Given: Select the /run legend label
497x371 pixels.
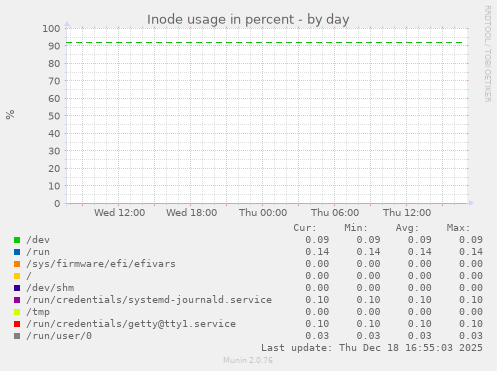Looking at the screenshot, I should click(38, 252).
